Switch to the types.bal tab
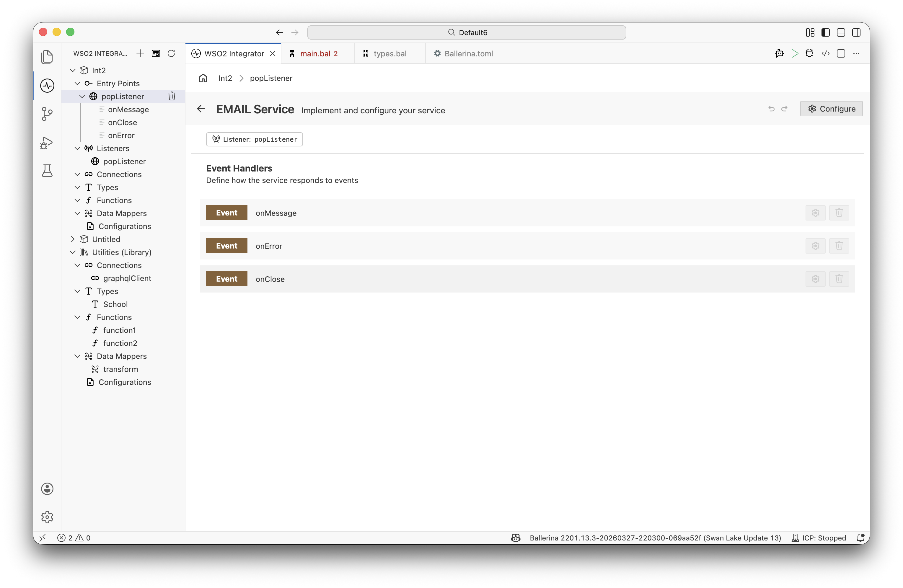 390,53
